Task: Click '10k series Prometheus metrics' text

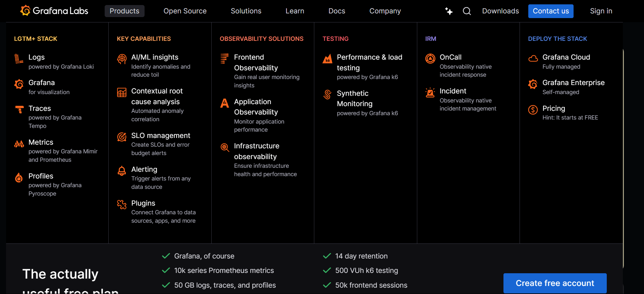Action: point(224,271)
